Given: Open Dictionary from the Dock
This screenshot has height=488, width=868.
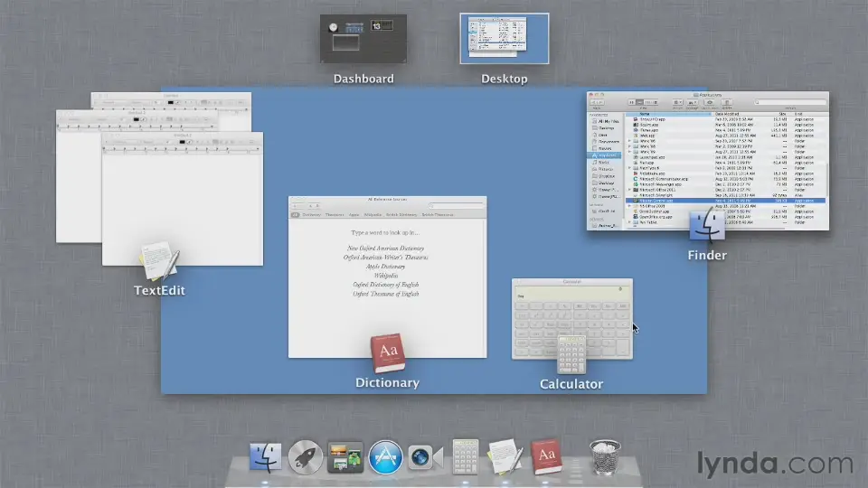Looking at the screenshot, I should [x=546, y=457].
